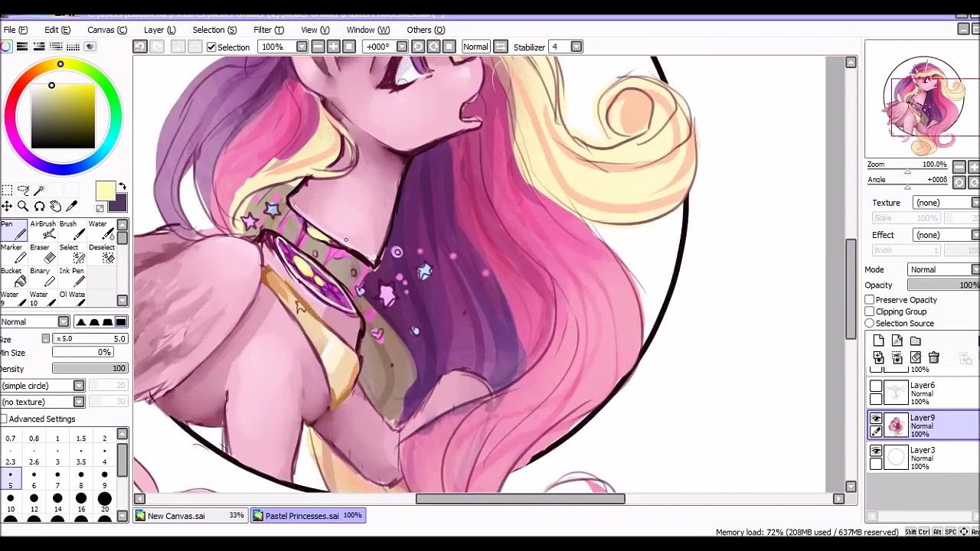Delete the current layer with trash icon
980x551 pixels.
click(x=934, y=357)
